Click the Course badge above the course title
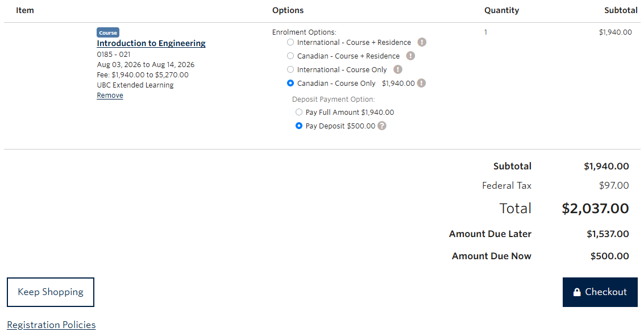This screenshot has width=644, height=332. tap(108, 32)
